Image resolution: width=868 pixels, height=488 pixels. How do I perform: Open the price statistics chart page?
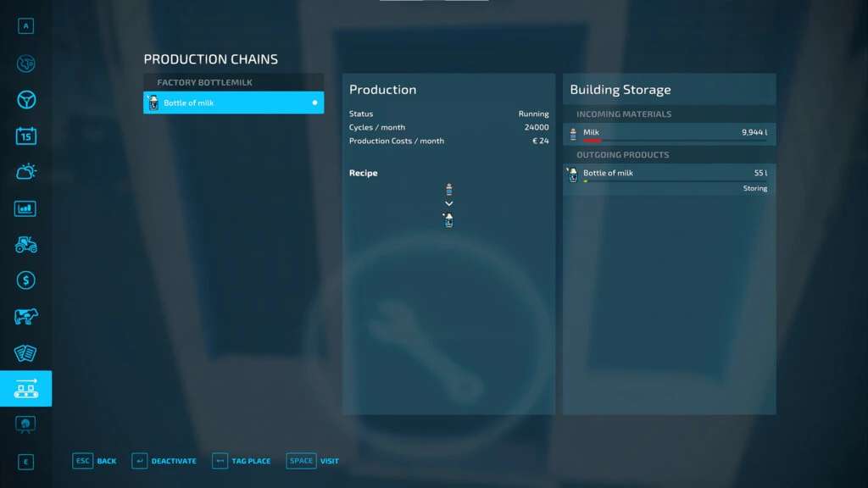click(25, 208)
